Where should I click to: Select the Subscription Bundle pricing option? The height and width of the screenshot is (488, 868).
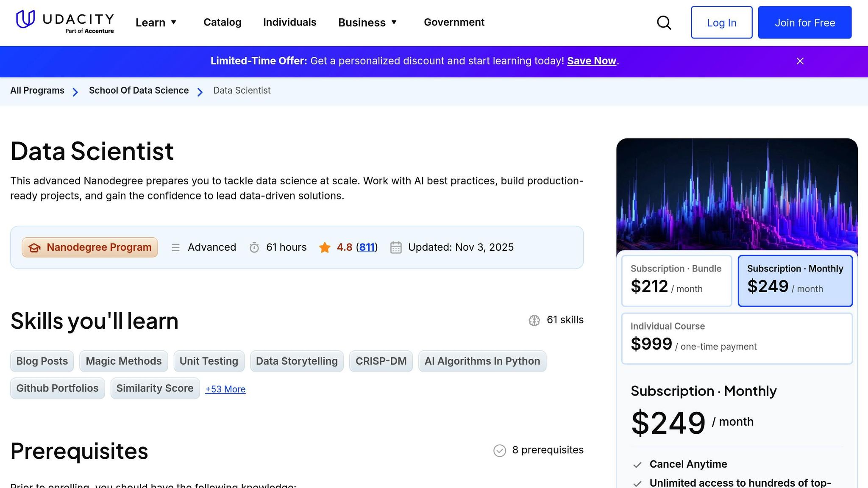tap(676, 280)
